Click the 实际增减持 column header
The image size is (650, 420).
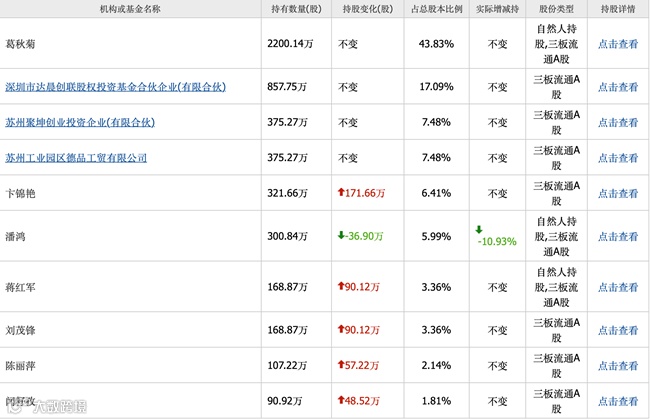coord(497,9)
